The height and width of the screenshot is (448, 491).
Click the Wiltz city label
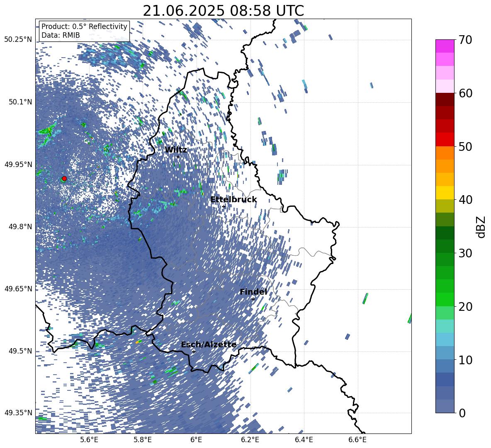pyautogui.click(x=176, y=150)
